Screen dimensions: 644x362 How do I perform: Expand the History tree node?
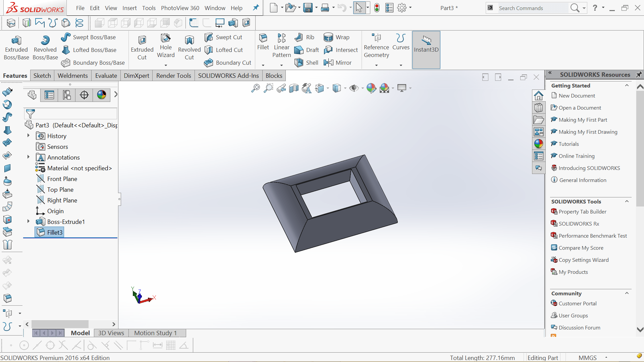pos(29,136)
